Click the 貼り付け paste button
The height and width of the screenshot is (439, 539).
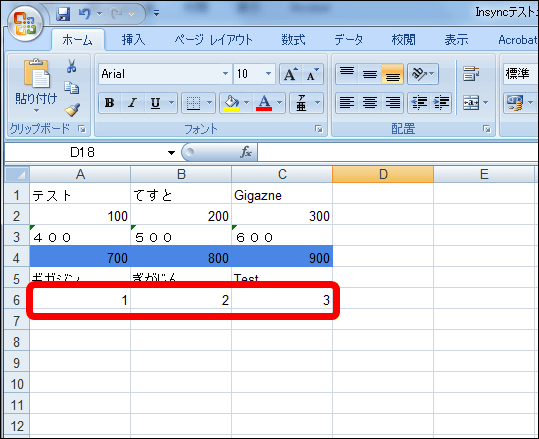coord(36,86)
